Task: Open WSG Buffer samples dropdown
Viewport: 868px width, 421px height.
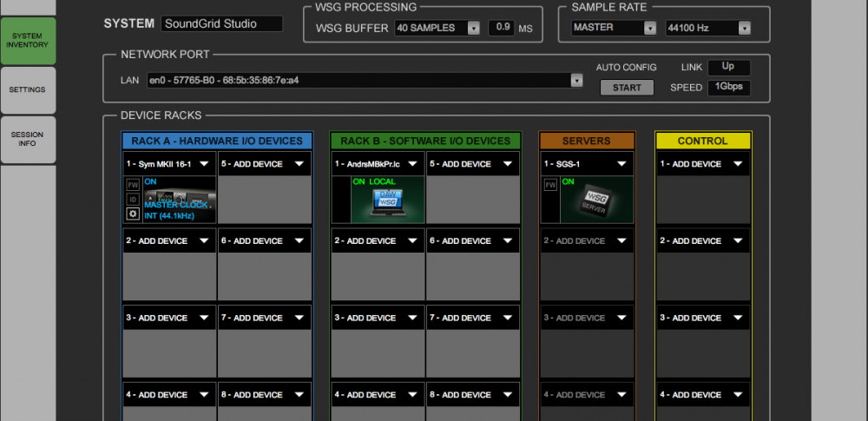Action: click(x=437, y=28)
